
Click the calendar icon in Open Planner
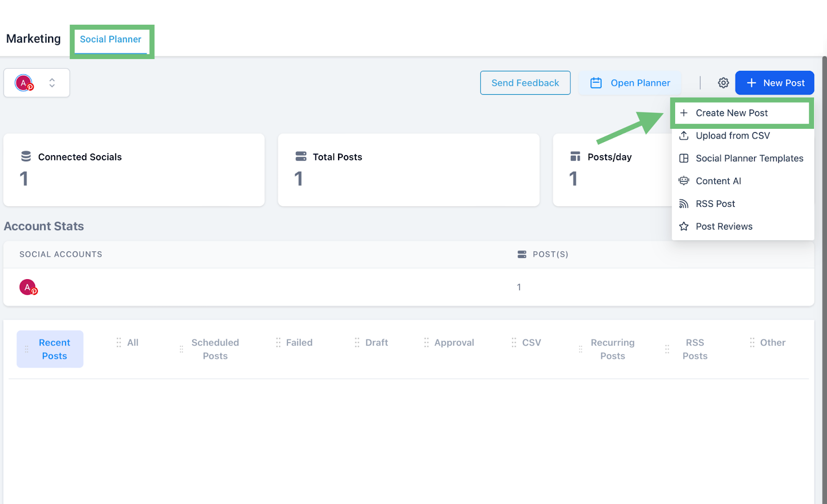pos(596,83)
